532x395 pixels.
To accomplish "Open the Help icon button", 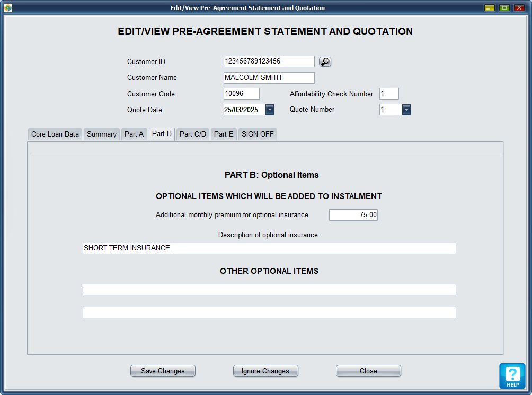I will [x=512, y=376].
